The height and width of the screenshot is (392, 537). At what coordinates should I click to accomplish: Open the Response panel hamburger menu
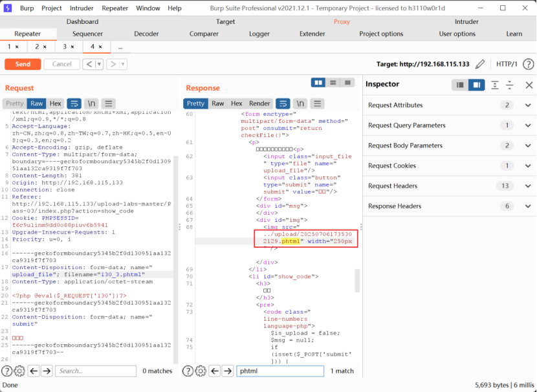[318, 103]
